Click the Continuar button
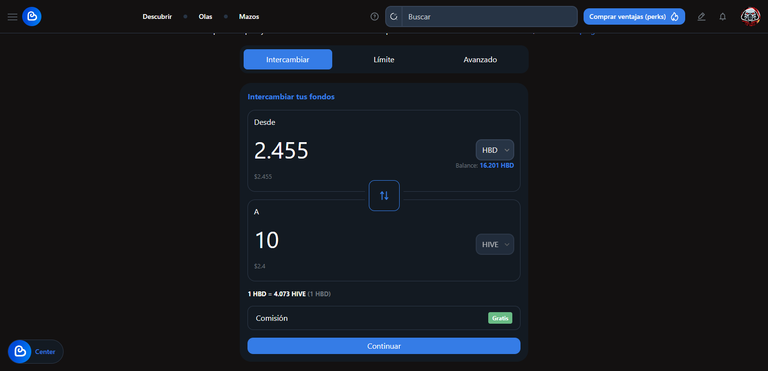768x371 pixels. pyautogui.click(x=384, y=346)
